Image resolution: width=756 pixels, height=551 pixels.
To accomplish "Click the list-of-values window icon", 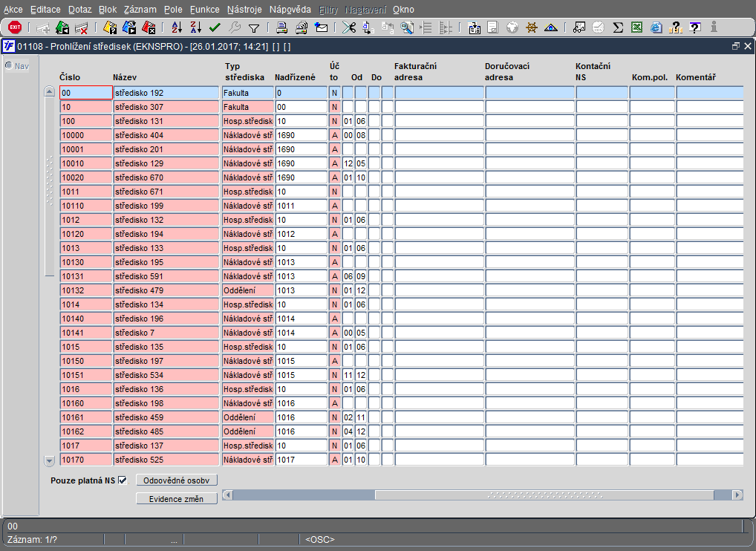I will click(475, 27).
